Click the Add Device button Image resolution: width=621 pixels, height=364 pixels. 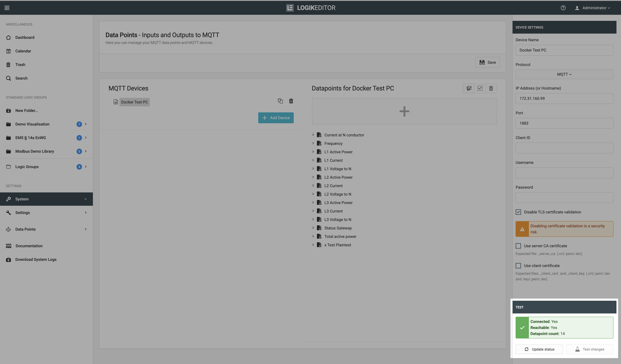click(x=276, y=118)
